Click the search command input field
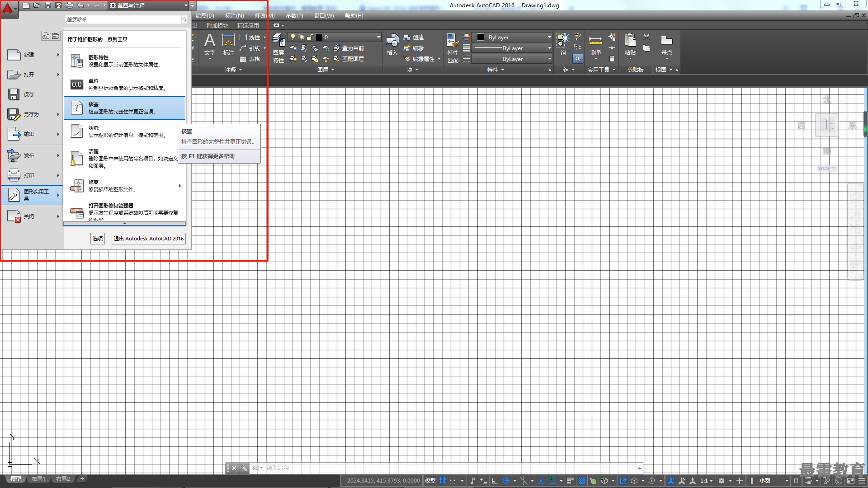This screenshot has height=488, width=868. point(123,19)
